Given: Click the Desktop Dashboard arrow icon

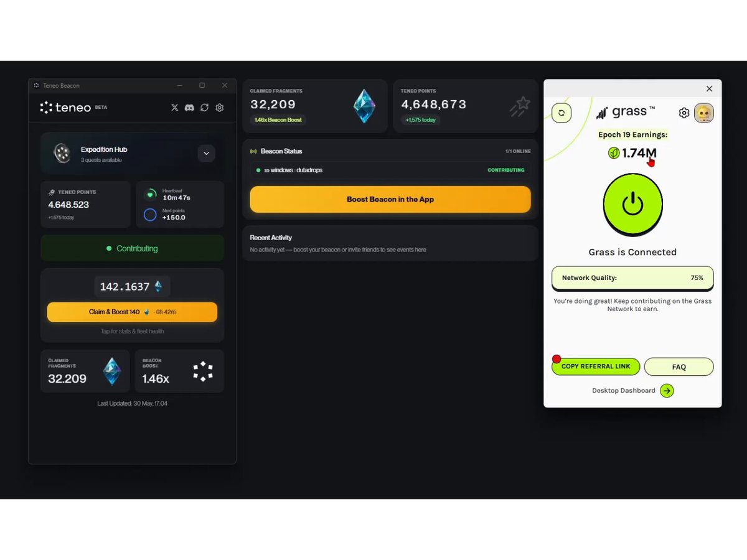Looking at the screenshot, I should pyautogui.click(x=667, y=391).
